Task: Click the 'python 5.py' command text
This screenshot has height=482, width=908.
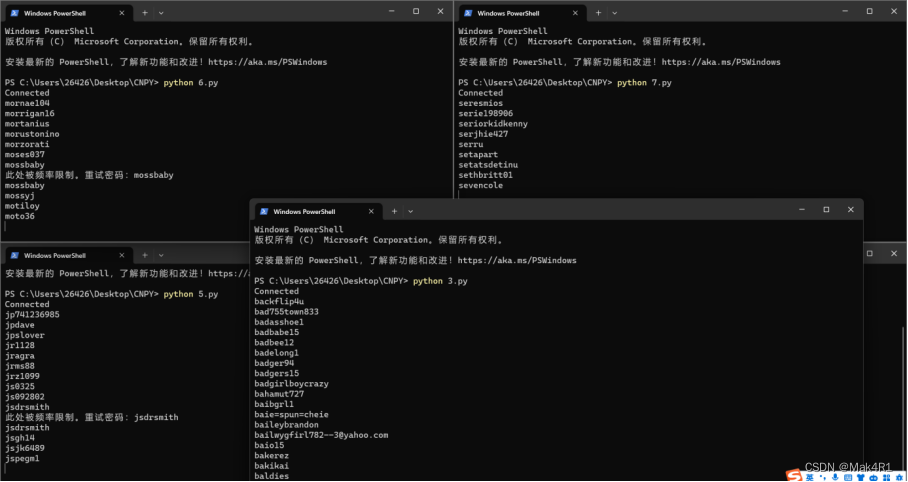Action: (191, 294)
